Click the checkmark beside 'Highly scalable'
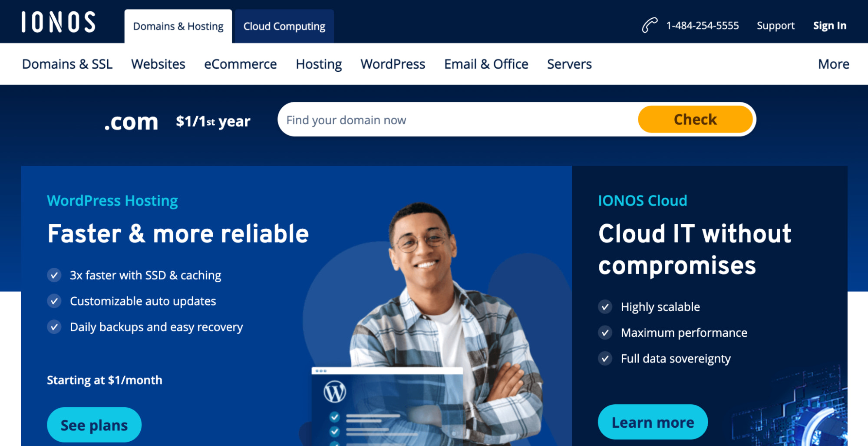The image size is (868, 446). 605,306
